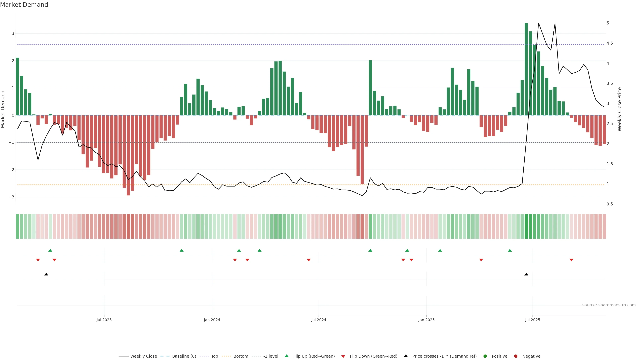Click black Price crosses -1 legend triangle
The image size is (644, 362).
point(406,356)
